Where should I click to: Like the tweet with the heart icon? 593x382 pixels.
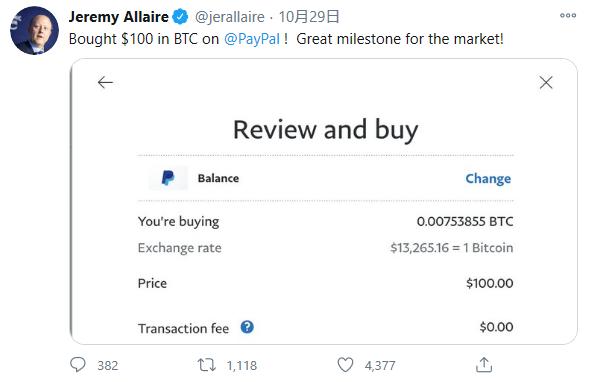point(345,365)
